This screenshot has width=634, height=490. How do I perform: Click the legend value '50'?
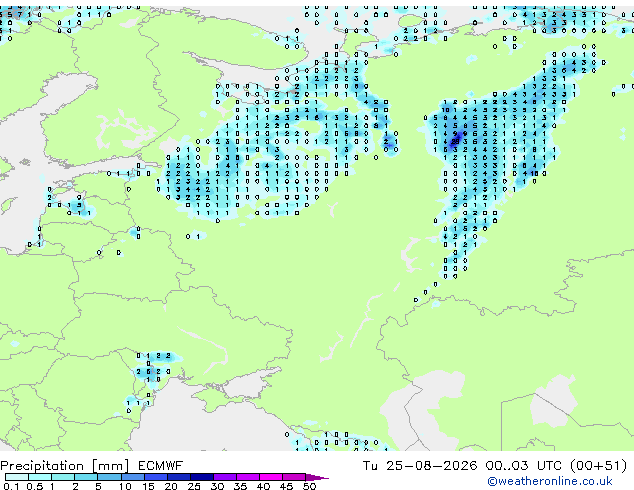(x=309, y=486)
